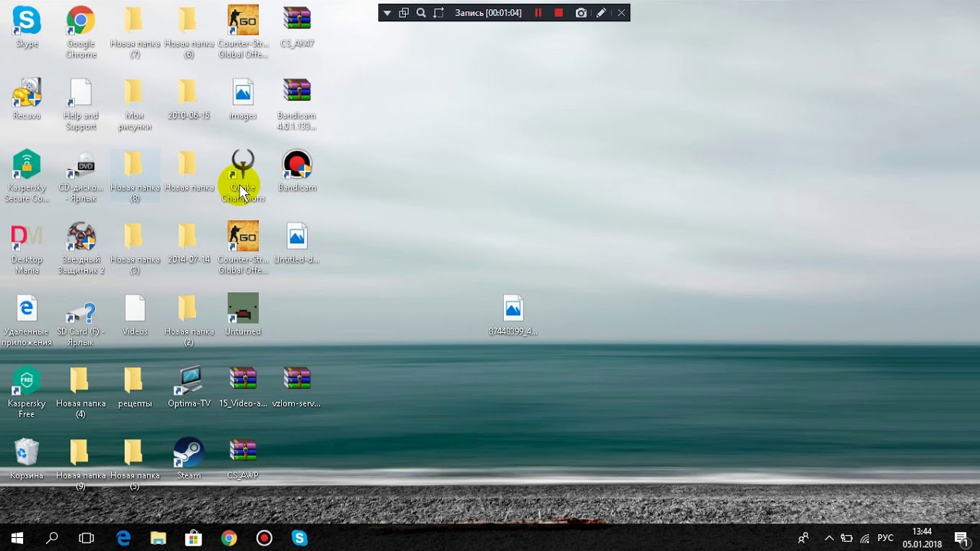980x551 pixels.
Task: Select the CS_AK47 archive
Action: (x=297, y=27)
